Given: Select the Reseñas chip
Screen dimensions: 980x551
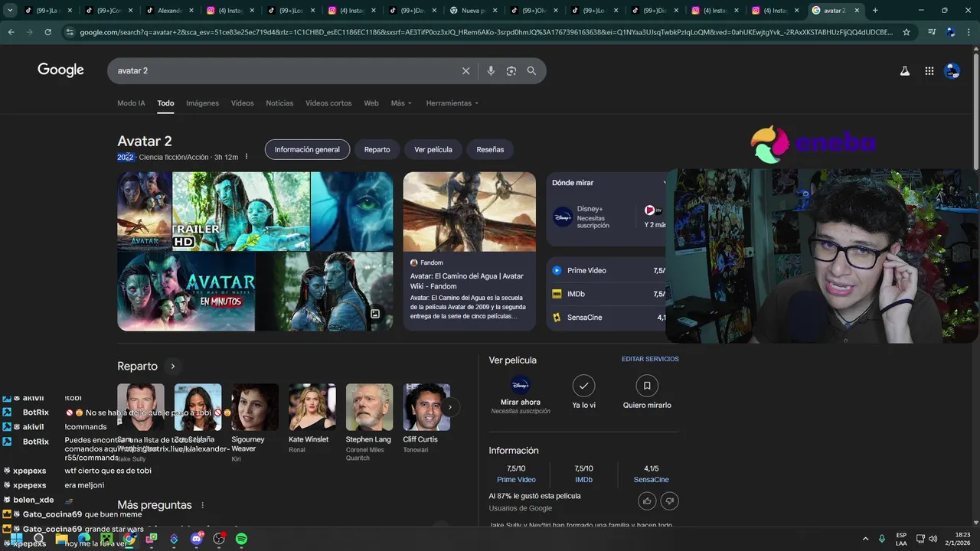Looking at the screenshot, I should (490, 149).
